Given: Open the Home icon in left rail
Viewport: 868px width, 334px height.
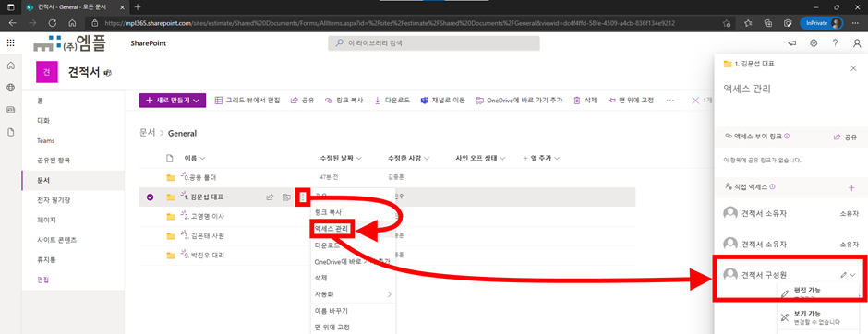Looking at the screenshot, I should tap(10, 66).
